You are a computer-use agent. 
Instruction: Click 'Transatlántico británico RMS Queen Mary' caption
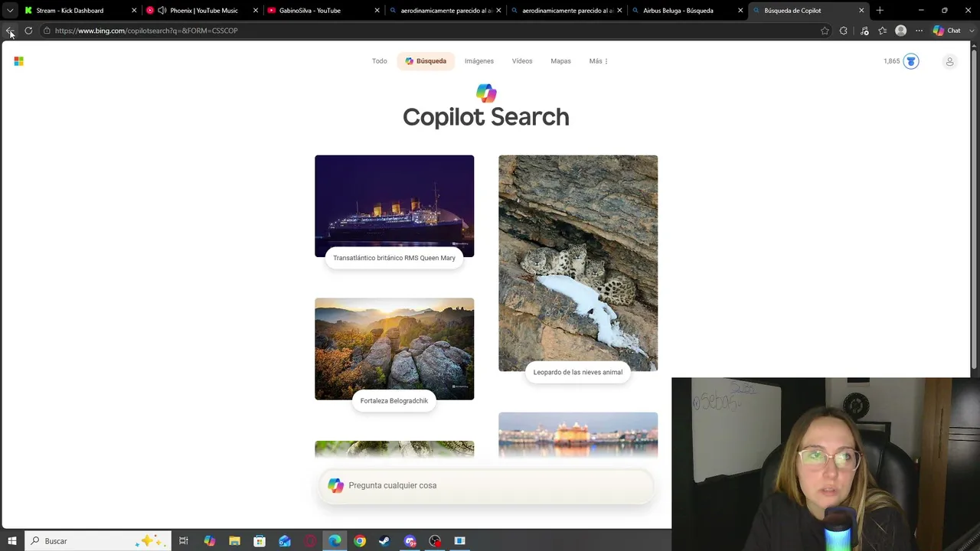pyautogui.click(x=394, y=258)
